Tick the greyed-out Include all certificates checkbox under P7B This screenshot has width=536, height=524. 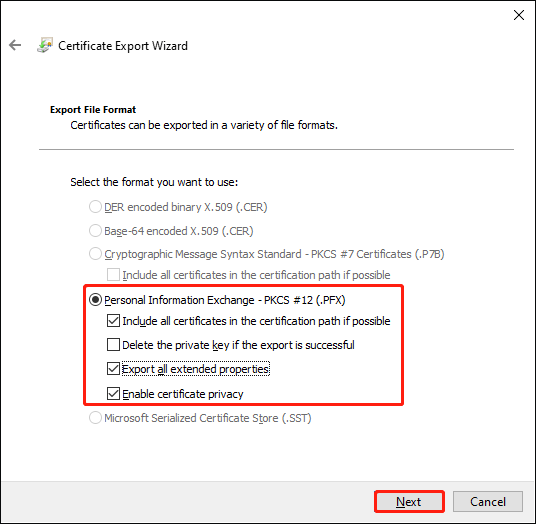[113, 274]
